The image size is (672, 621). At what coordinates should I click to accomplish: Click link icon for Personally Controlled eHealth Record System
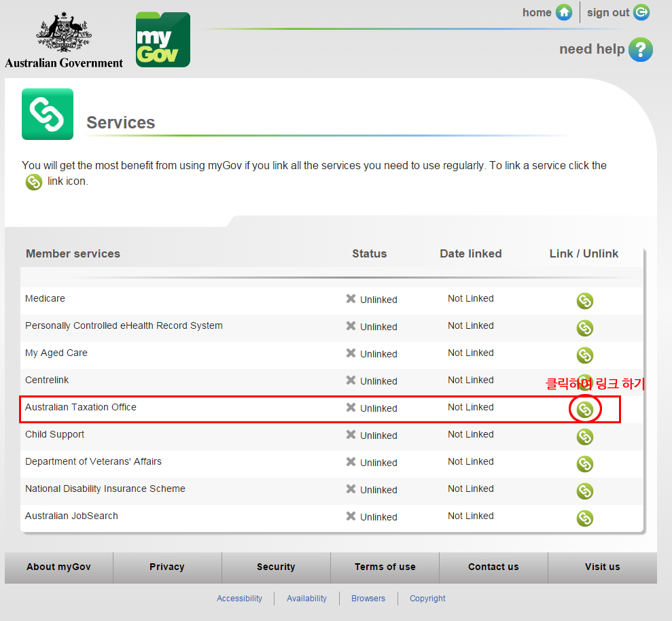[x=584, y=328]
